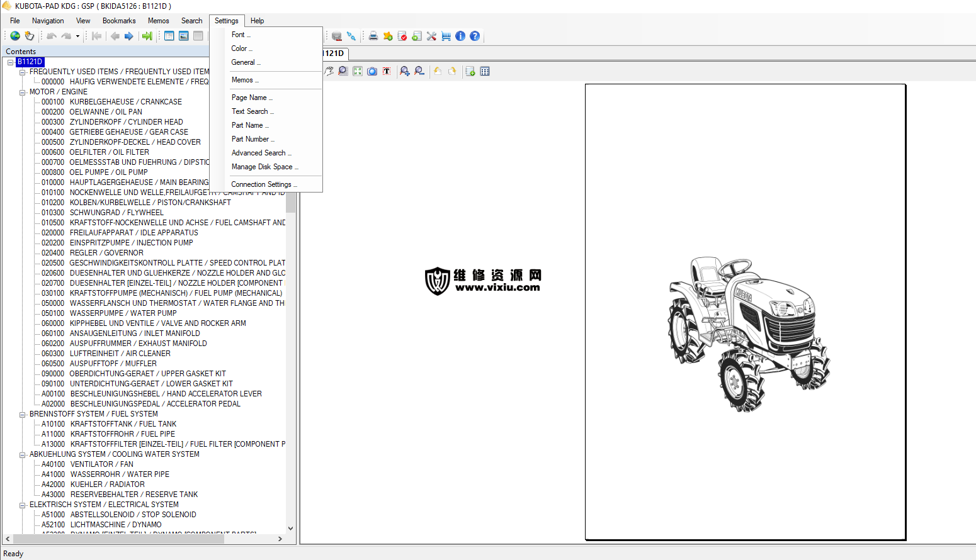Viewport: 976px width, 560px height.
Task: Click the contents tree scroll down arrow
Action: (290, 529)
